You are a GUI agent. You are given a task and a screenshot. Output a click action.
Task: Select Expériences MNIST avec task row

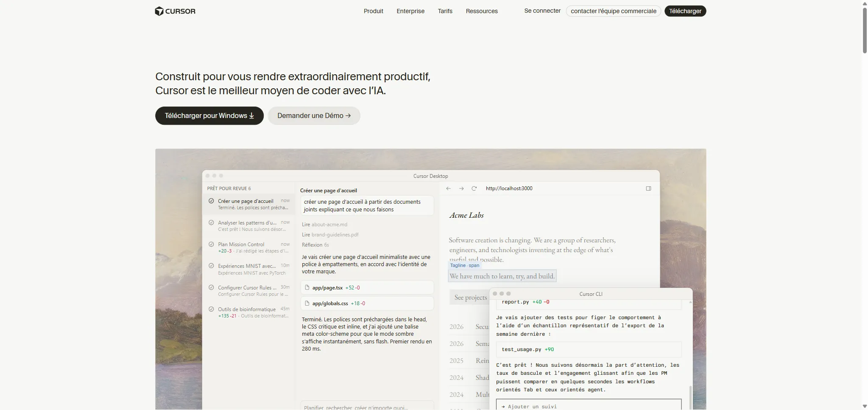coord(248,269)
